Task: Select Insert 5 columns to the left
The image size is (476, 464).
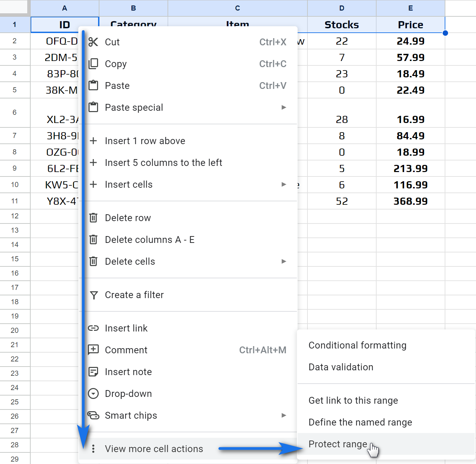Action: click(188, 163)
